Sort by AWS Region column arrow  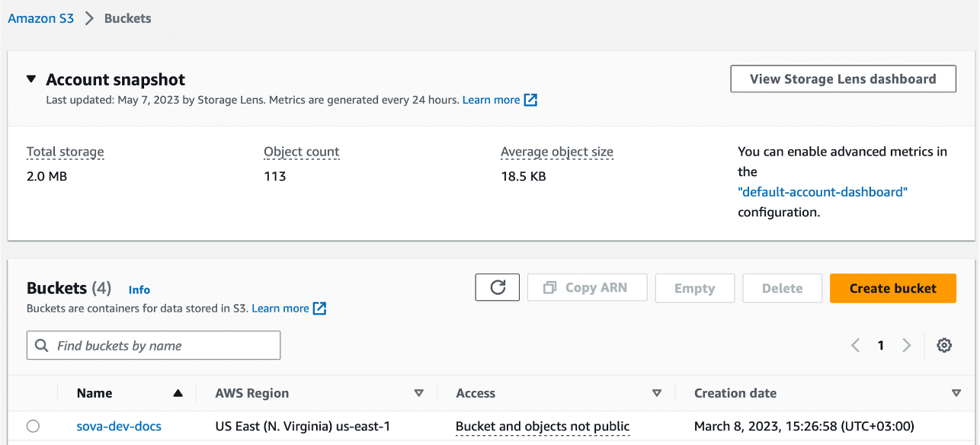[x=418, y=393]
